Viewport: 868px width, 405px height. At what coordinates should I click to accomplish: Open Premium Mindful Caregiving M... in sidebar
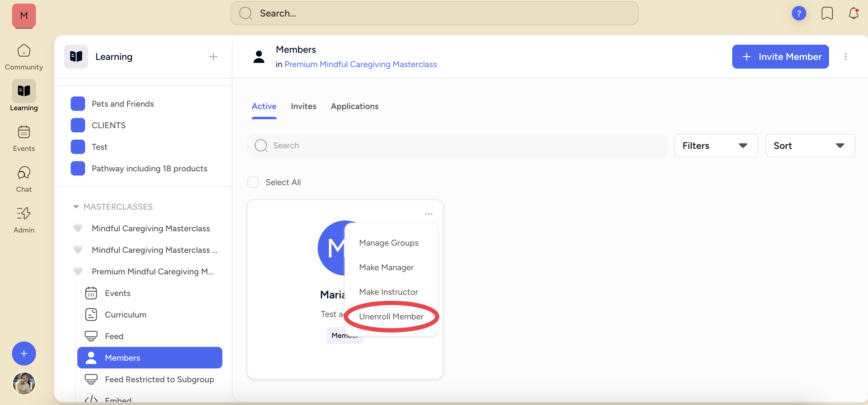pyautogui.click(x=152, y=271)
